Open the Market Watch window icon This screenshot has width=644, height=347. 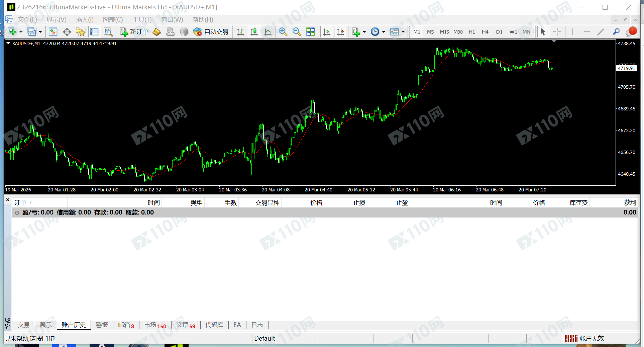(53, 32)
